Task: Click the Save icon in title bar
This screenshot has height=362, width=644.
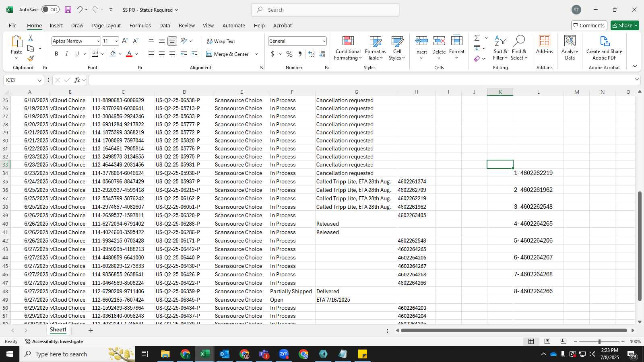Action: pos(68,10)
